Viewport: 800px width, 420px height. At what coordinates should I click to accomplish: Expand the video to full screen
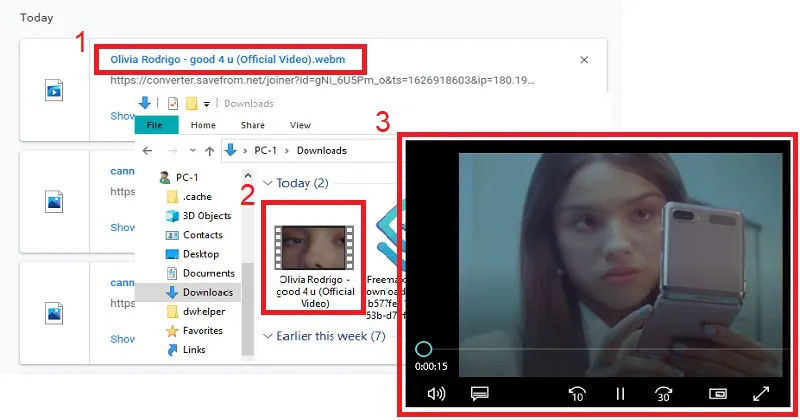(x=761, y=393)
